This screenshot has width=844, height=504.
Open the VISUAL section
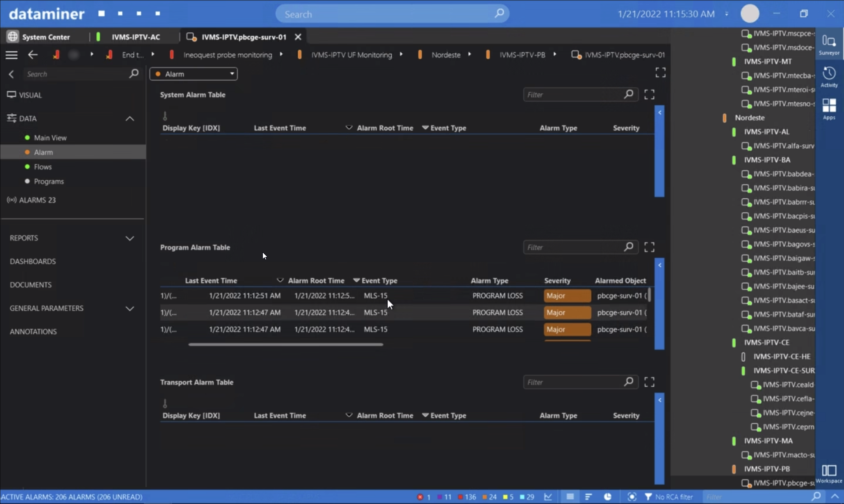point(25,95)
